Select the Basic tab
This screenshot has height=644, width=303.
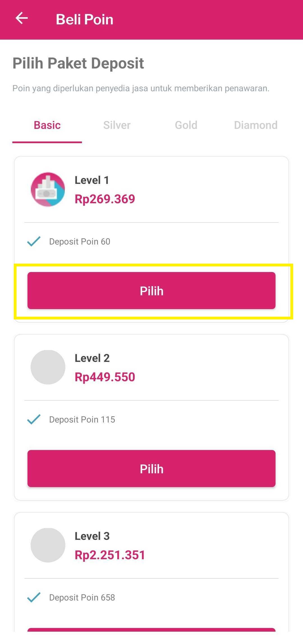[x=47, y=125]
